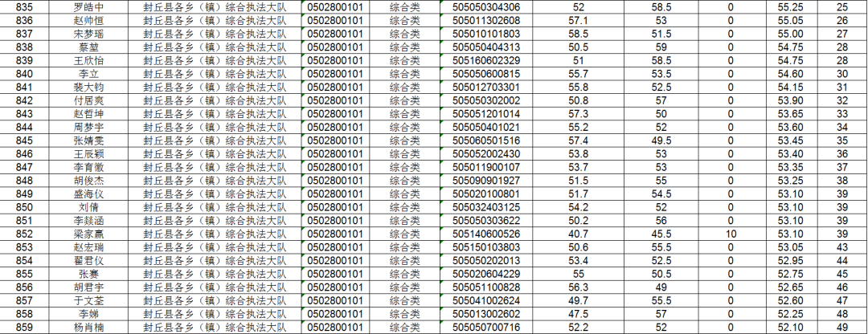Click ticket number 505032403125

(486, 207)
